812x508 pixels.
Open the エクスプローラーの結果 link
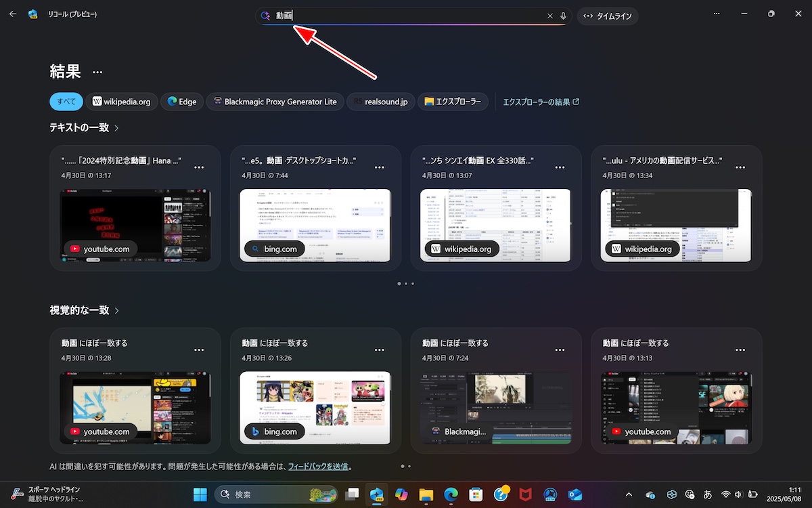pos(541,102)
